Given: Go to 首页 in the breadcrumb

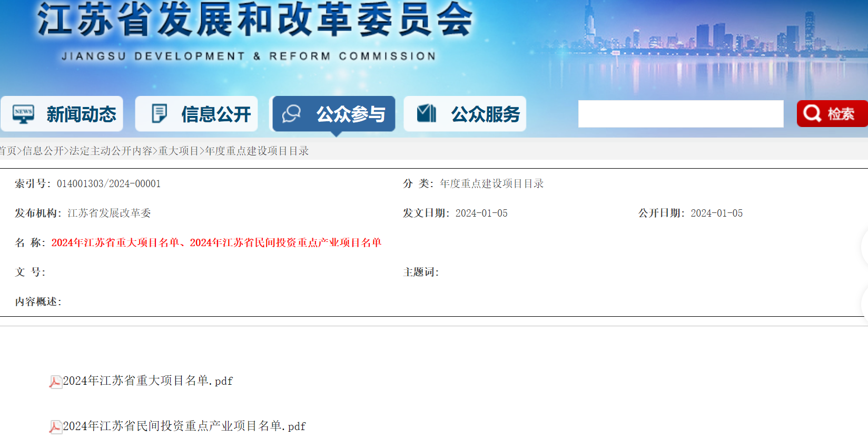Looking at the screenshot, I should 7,151.
